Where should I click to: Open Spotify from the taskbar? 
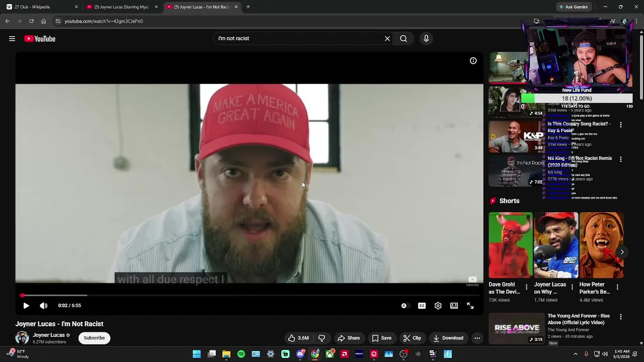[x=241, y=354]
